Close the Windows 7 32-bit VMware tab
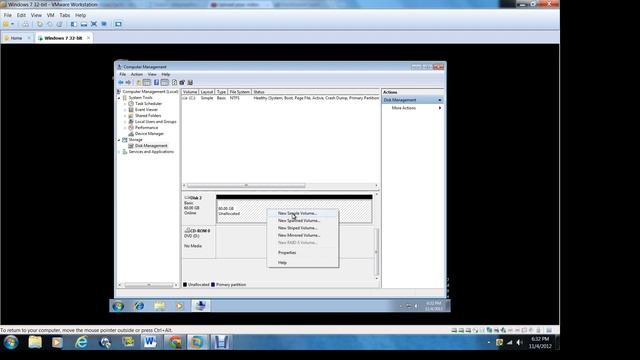640x360 pixels. [89, 38]
